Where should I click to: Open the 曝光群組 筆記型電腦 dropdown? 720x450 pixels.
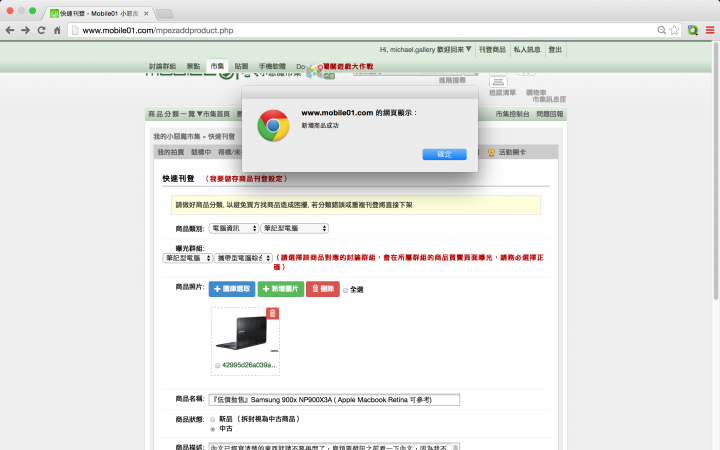pos(187,258)
